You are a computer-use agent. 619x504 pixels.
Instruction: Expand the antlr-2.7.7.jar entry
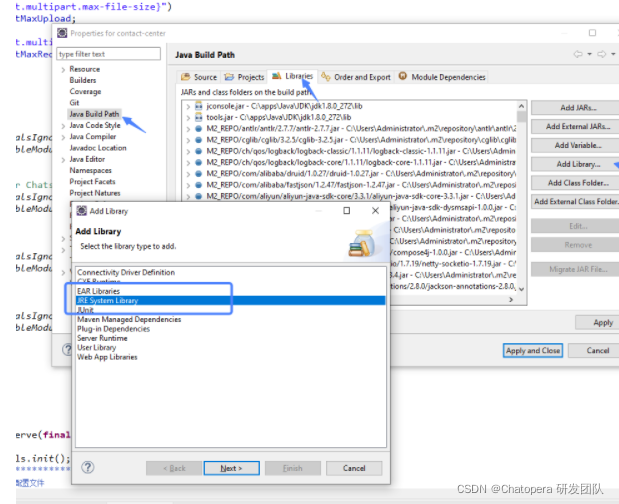coord(188,129)
